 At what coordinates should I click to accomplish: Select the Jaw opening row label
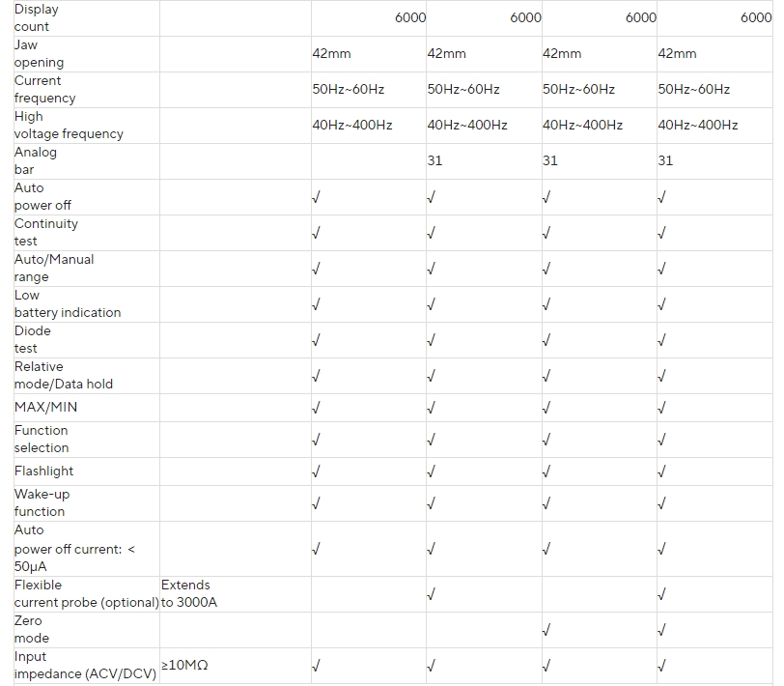click(x=39, y=53)
